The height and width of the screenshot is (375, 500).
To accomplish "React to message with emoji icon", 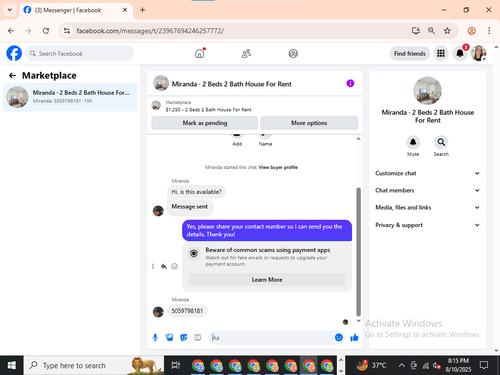I will [x=174, y=266].
